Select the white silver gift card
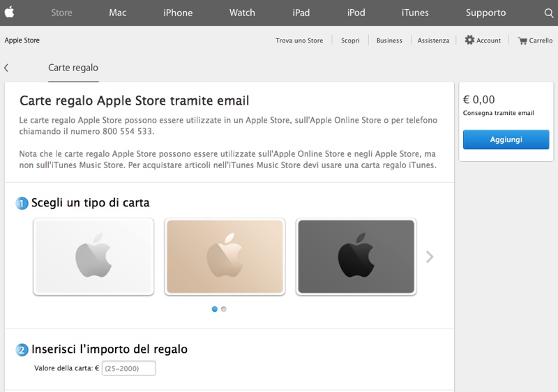558x392 pixels. pyautogui.click(x=93, y=257)
